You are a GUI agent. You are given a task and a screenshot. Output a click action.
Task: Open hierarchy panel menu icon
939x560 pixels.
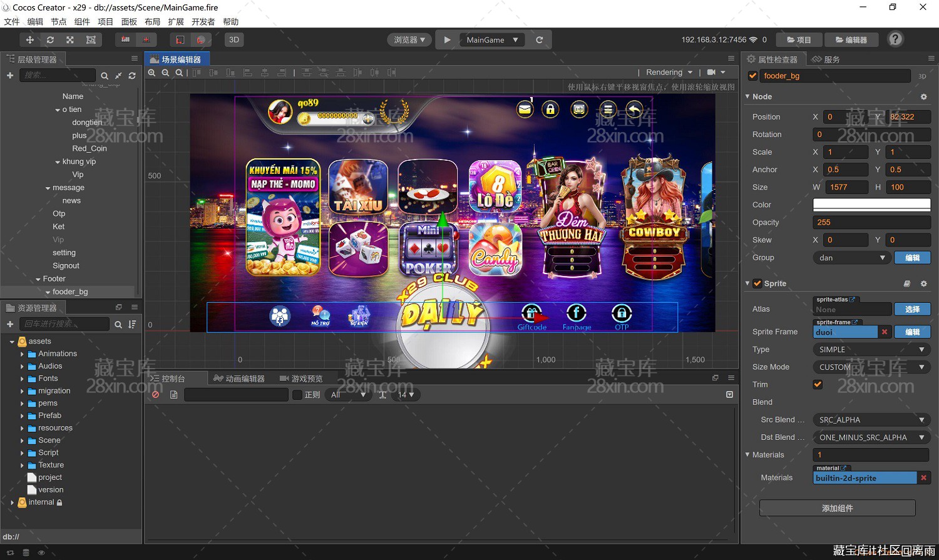coord(134,58)
